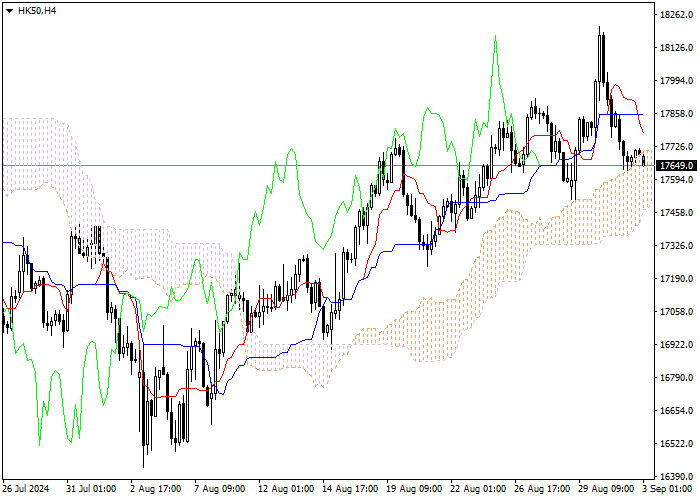Select time axis label 12 Aug 01:00
Image resolution: width=700 pixels, height=500 pixels.
coord(286,488)
